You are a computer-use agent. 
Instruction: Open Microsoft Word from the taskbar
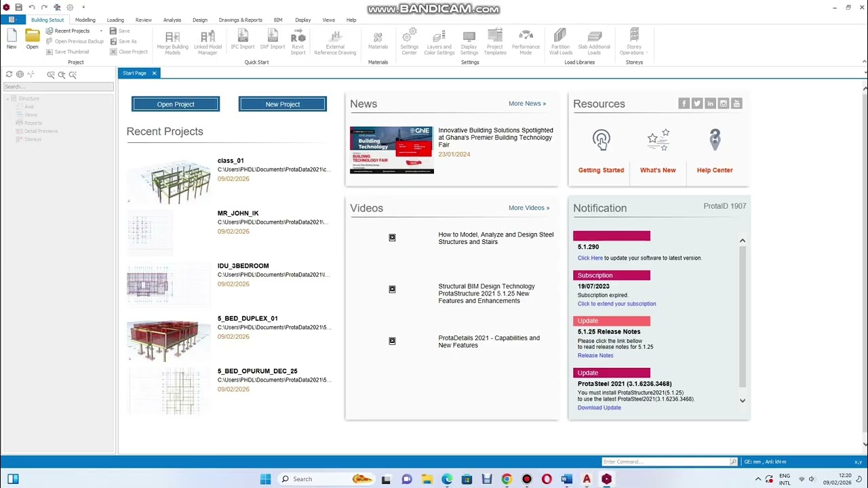pos(567,479)
